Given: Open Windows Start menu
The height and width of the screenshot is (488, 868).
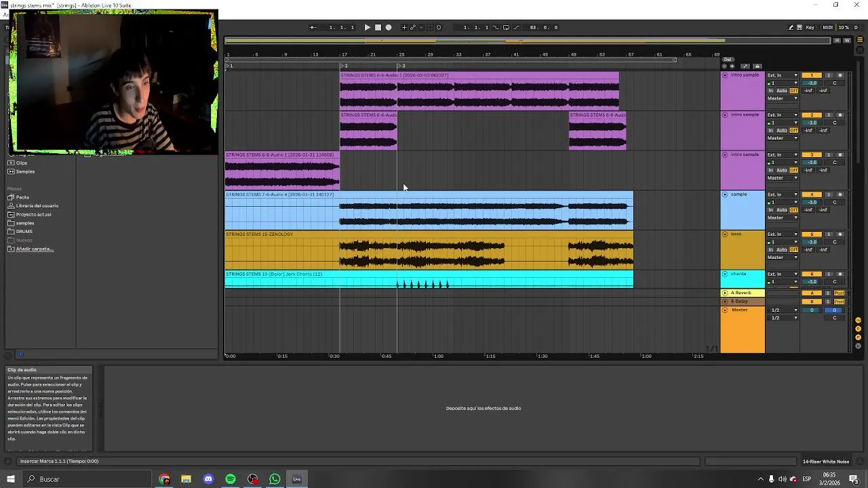Looking at the screenshot, I should coord(10,479).
